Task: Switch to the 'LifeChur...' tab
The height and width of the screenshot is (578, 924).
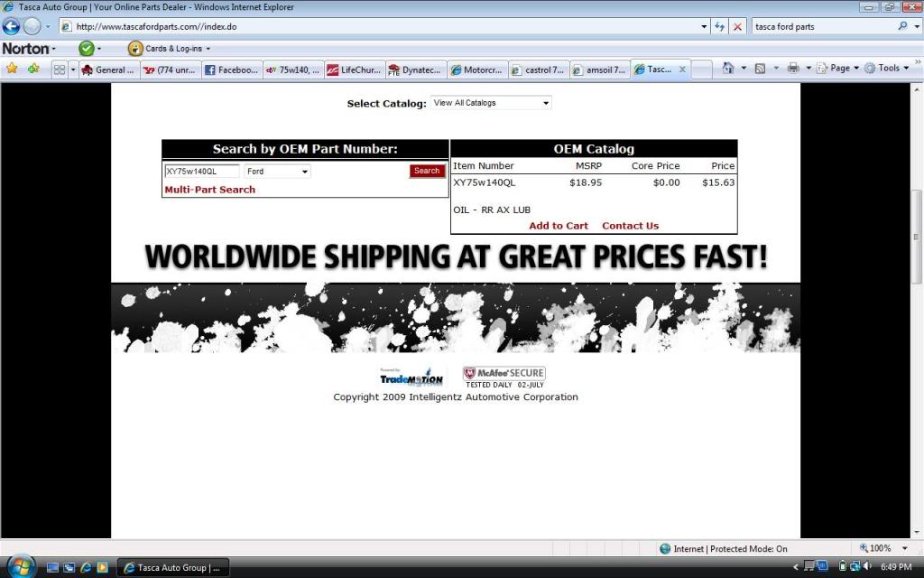Action: 354,70
